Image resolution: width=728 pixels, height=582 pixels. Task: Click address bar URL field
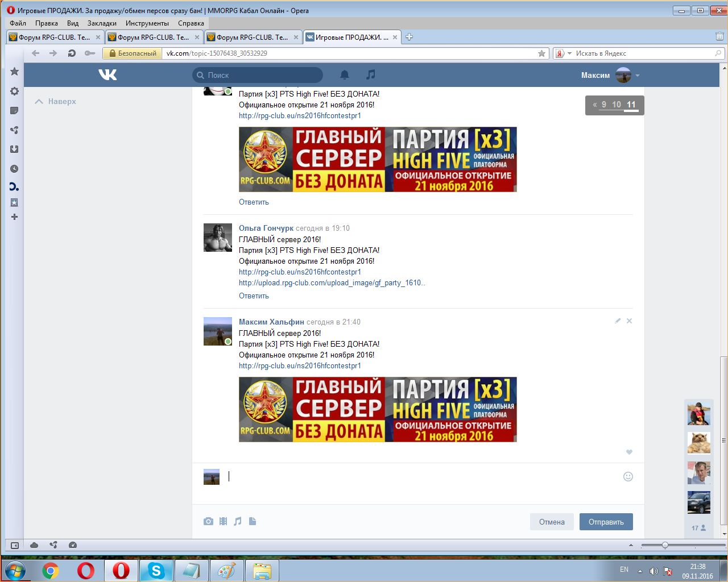(349, 53)
